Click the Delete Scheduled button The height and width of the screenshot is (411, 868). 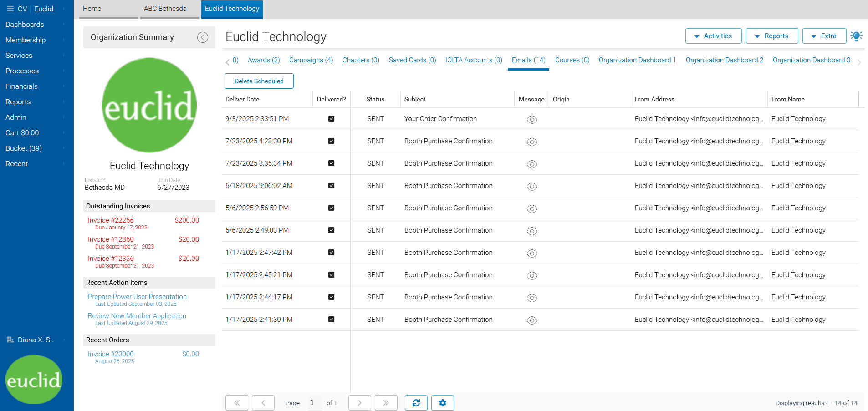pos(259,81)
